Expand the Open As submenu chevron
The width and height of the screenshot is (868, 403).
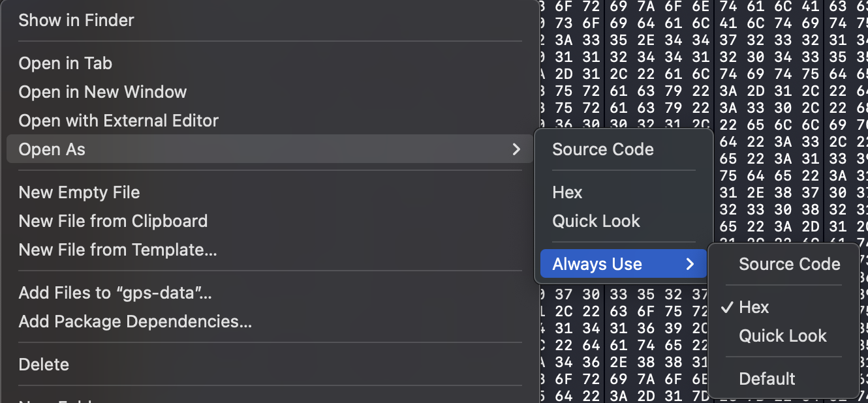pos(516,149)
